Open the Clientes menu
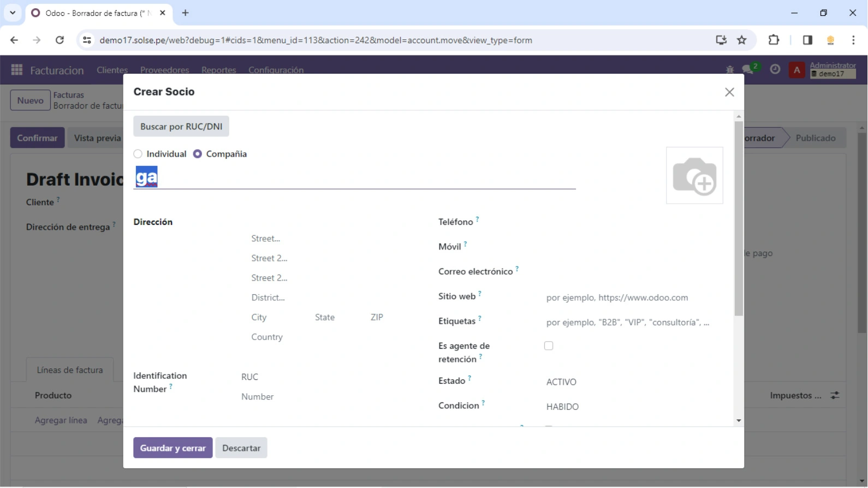 pos(112,70)
